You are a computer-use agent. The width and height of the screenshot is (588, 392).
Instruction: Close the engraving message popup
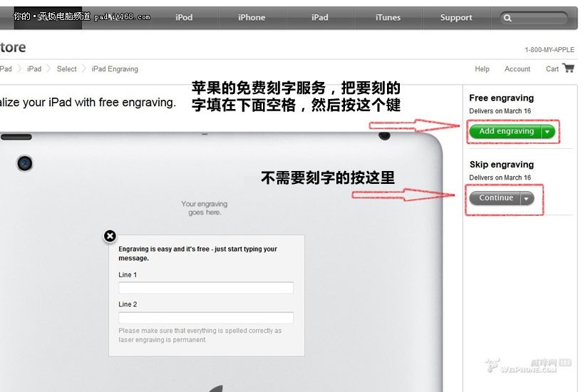pyautogui.click(x=110, y=236)
